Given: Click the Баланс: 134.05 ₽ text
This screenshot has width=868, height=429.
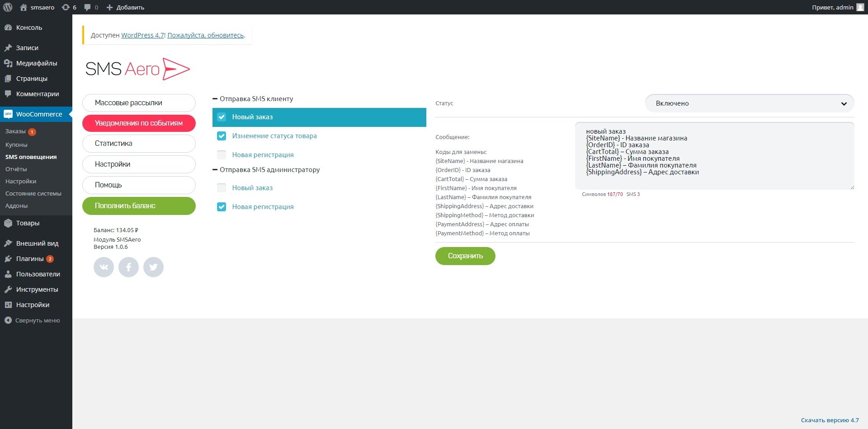Looking at the screenshot, I should [116, 230].
